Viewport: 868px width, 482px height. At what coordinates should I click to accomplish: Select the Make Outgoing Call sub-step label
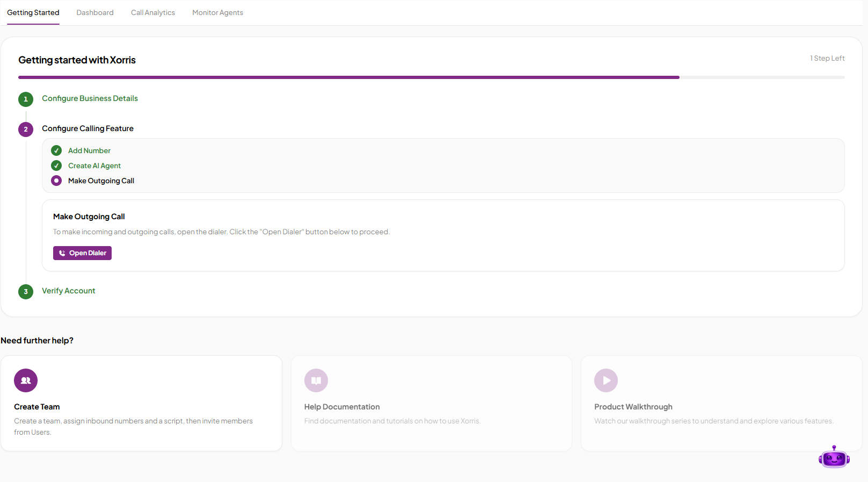(101, 181)
